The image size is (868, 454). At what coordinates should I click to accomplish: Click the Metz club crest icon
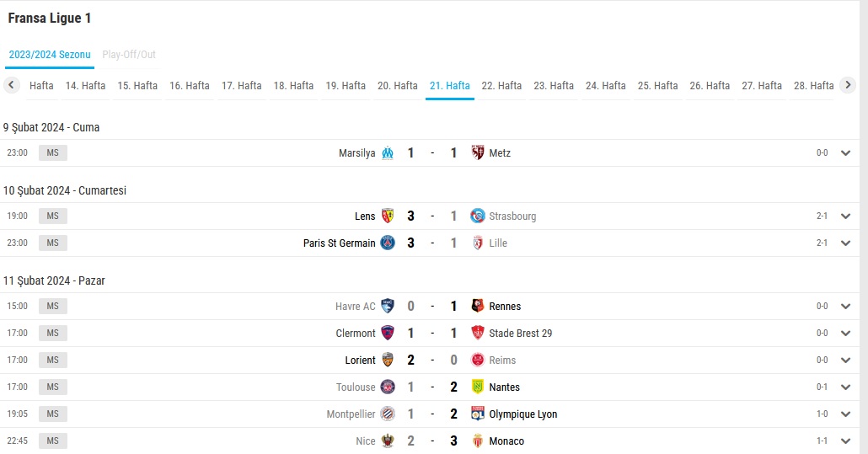[478, 152]
